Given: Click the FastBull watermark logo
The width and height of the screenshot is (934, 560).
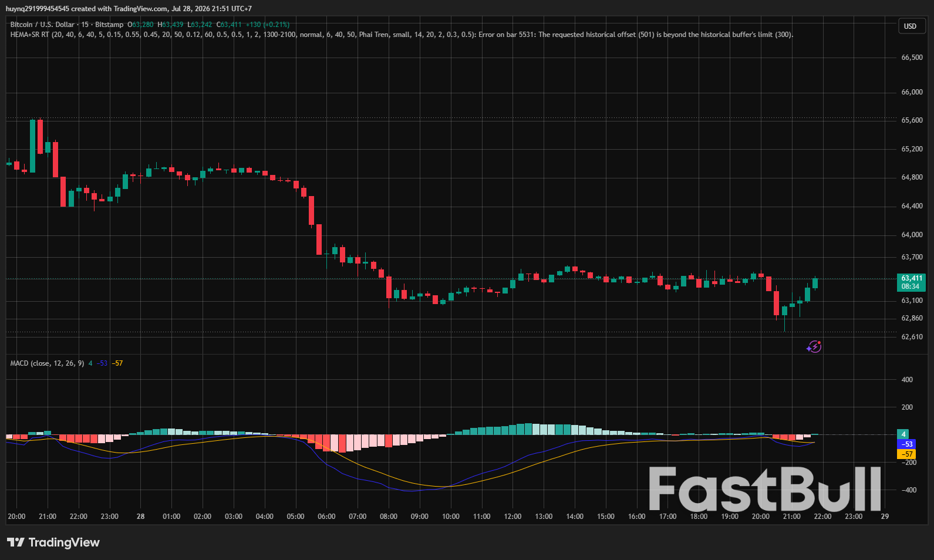Looking at the screenshot, I should point(765,489).
